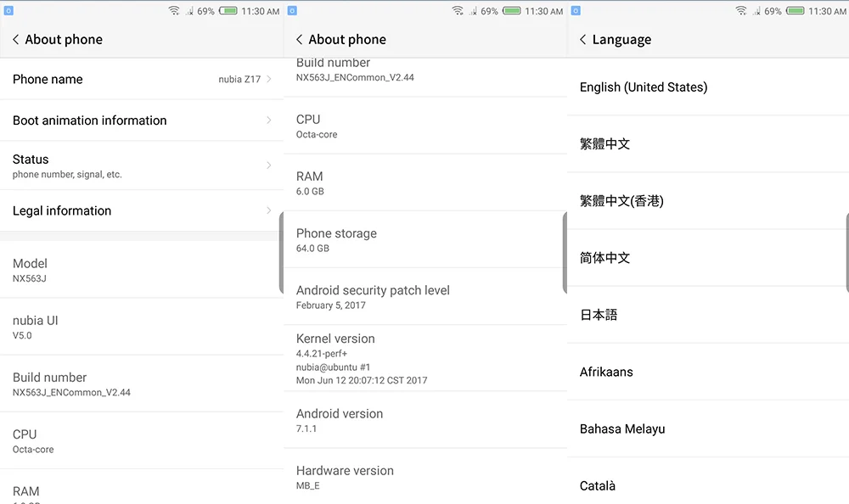Screen dimensions: 849x504
Task: Go back from middle About phone screen
Action: point(300,40)
